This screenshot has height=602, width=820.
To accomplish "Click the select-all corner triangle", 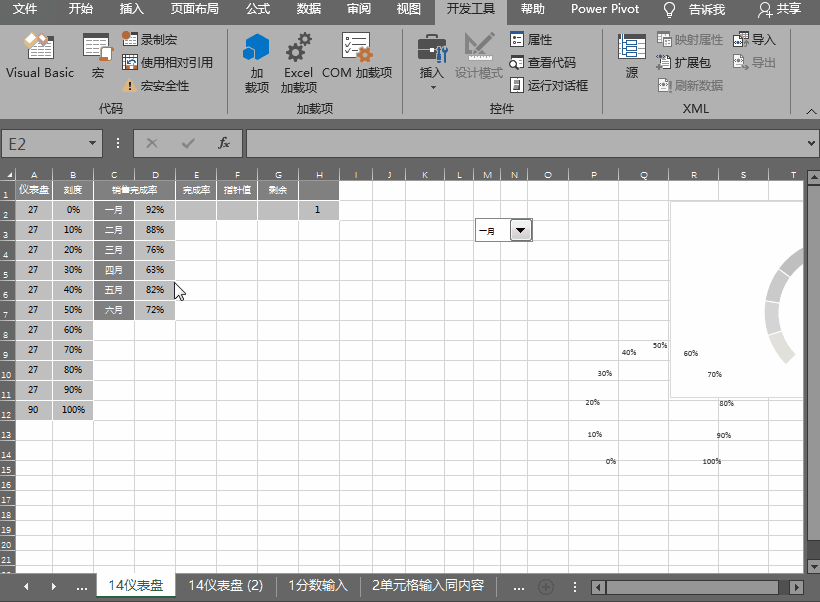I will (x=8, y=175).
